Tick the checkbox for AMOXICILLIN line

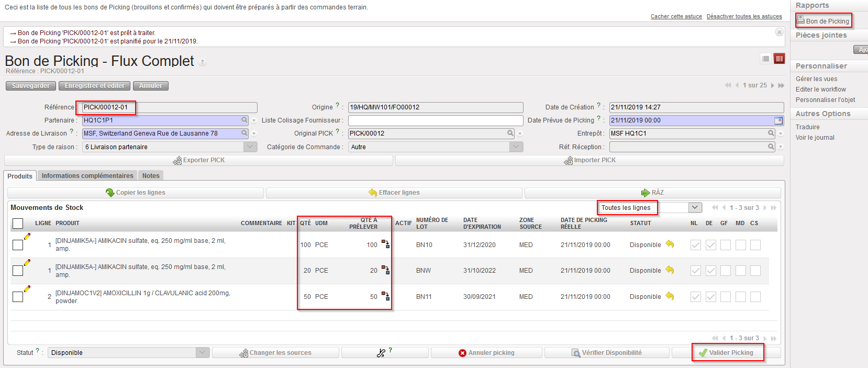(18, 297)
